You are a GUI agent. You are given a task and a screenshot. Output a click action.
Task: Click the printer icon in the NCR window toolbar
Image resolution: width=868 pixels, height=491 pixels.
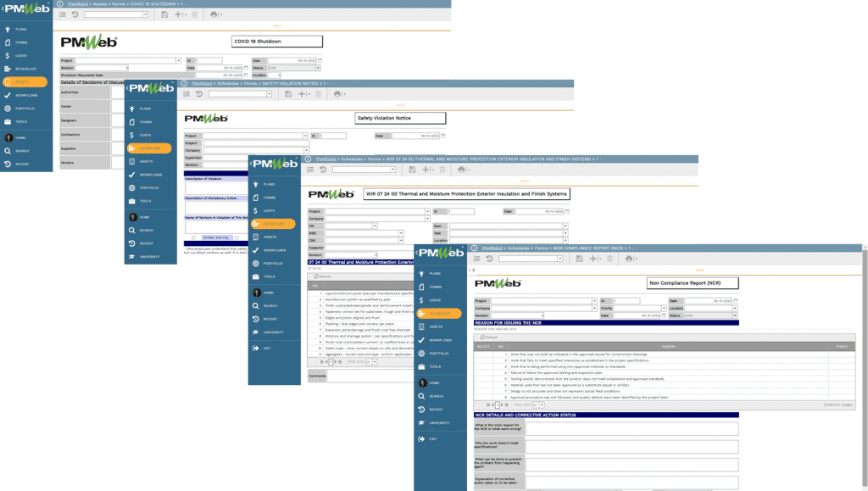coord(629,259)
